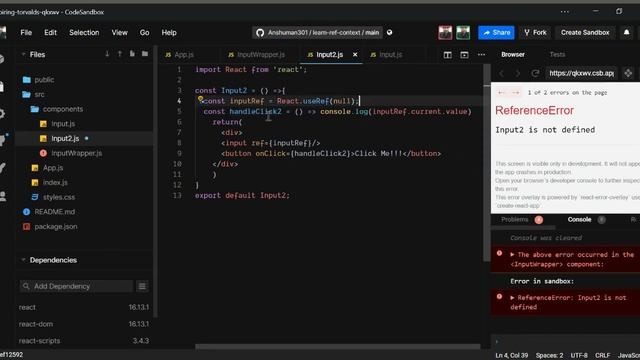Viewport: 640px width, 360px height.
Task: Open GitHub repo link Anshuman301/learn-ref-context
Action: click(318, 33)
